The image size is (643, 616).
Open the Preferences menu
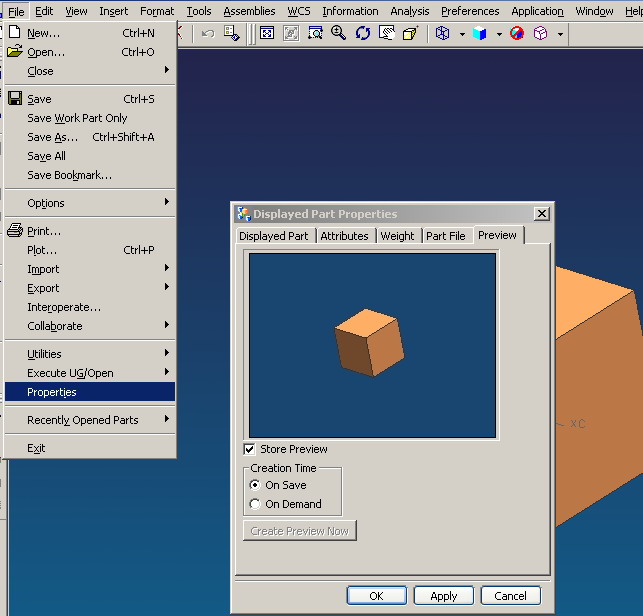(470, 11)
